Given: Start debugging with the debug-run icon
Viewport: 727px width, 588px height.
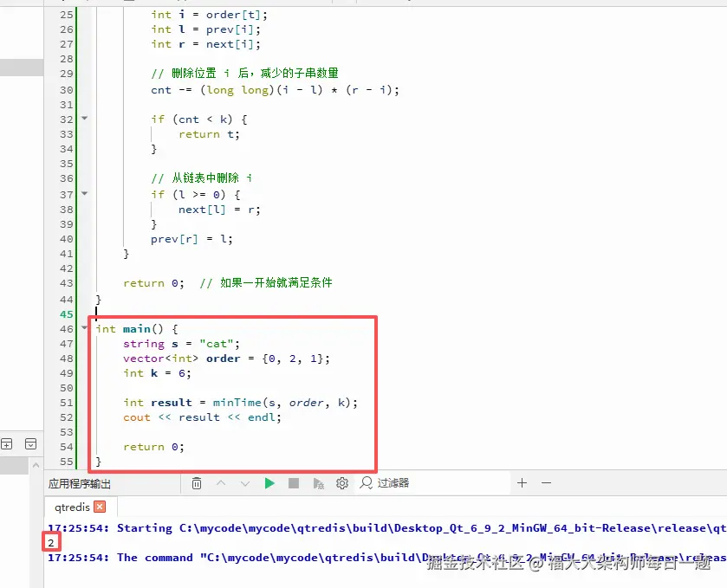Looking at the screenshot, I should tap(318, 483).
